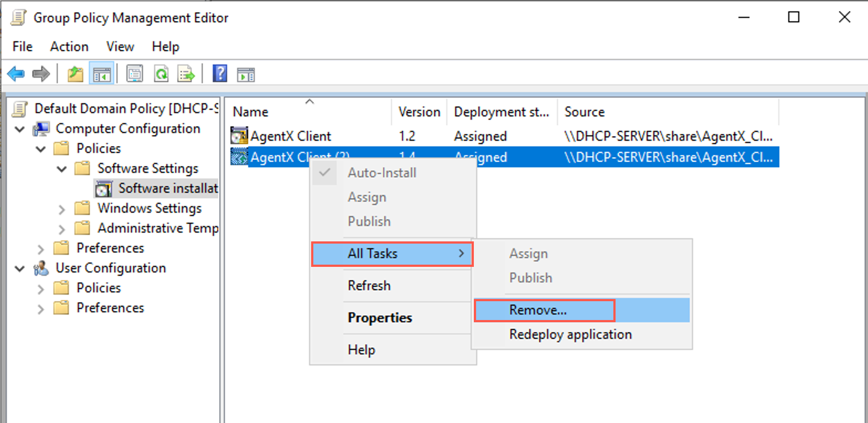This screenshot has height=423, width=868.
Task: Click the Back arrow toolbar icon
Action: click(15, 74)
